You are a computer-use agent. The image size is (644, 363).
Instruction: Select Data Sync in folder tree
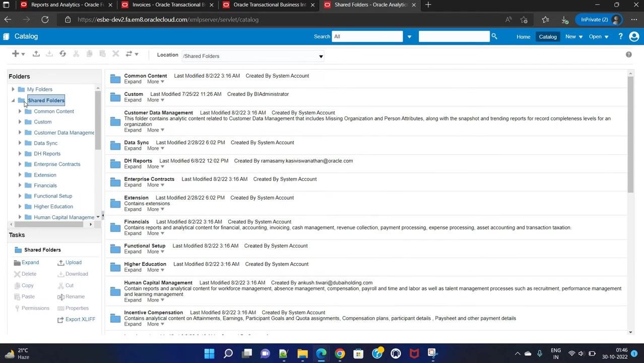click(45, 143)
